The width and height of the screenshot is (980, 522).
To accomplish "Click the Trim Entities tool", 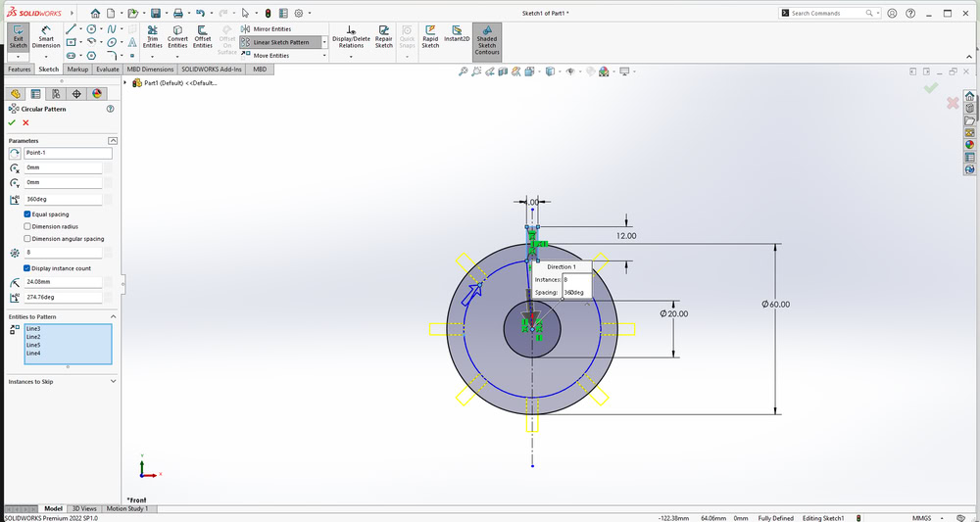I will pos(153,37).
